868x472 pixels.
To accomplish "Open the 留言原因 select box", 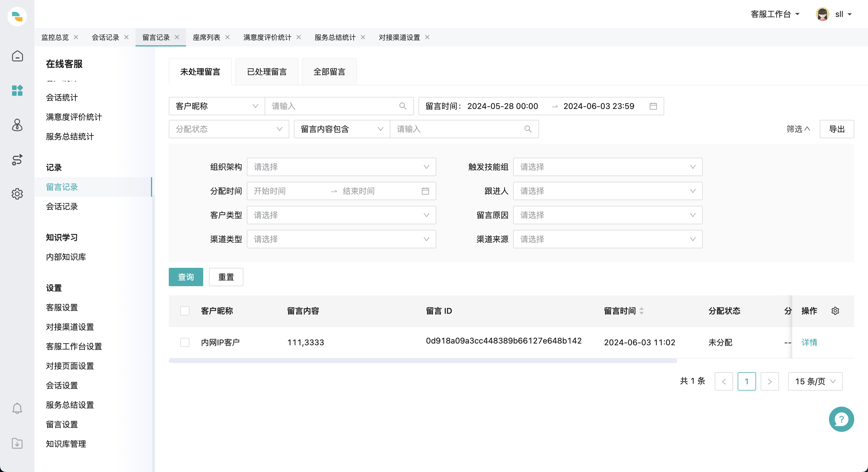I will point(608,215).
